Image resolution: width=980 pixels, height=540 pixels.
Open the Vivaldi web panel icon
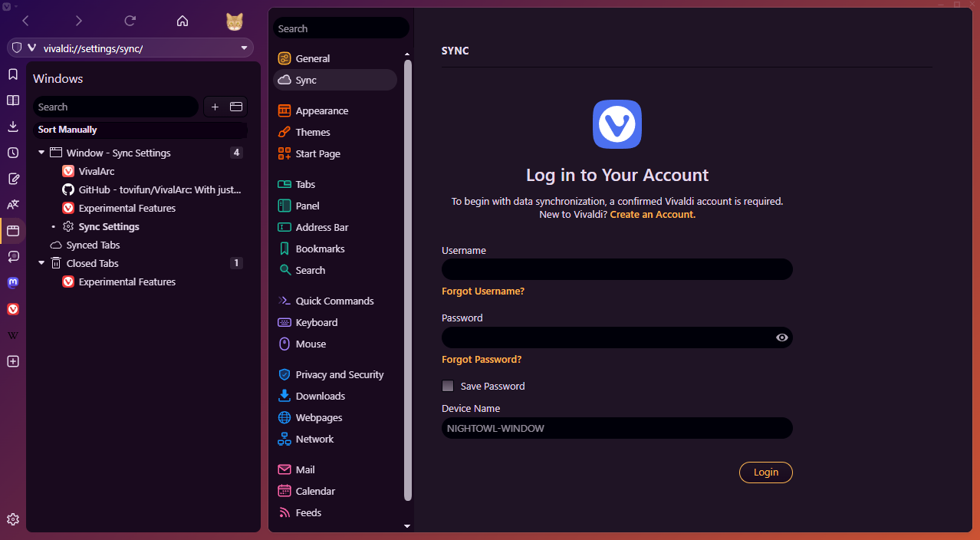[x=13, y=309]
